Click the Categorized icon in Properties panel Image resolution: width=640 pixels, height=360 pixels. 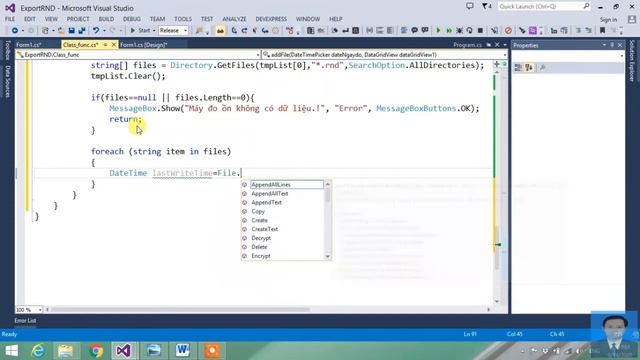[x=518, y=68]
